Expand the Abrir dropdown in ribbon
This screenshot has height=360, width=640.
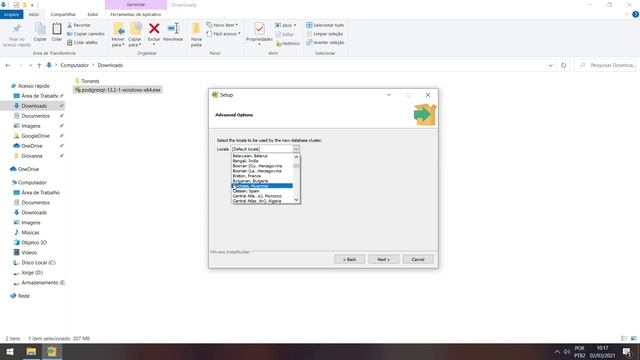pos(286,25)
